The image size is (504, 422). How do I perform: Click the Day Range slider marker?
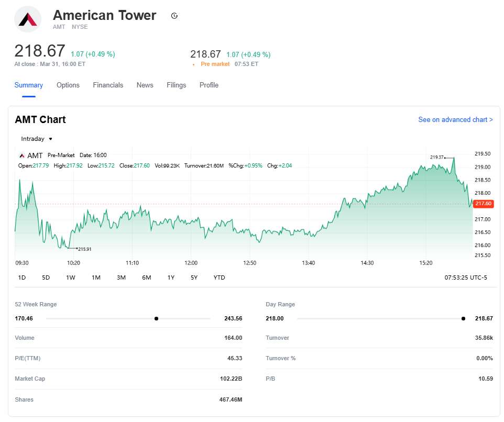(x=463, y=318)
